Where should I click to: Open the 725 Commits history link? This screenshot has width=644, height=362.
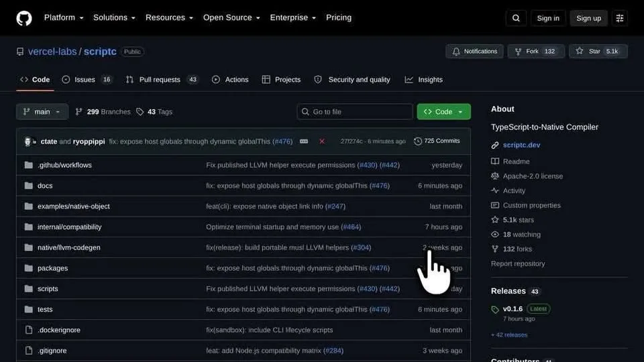(x=437, y=141)
